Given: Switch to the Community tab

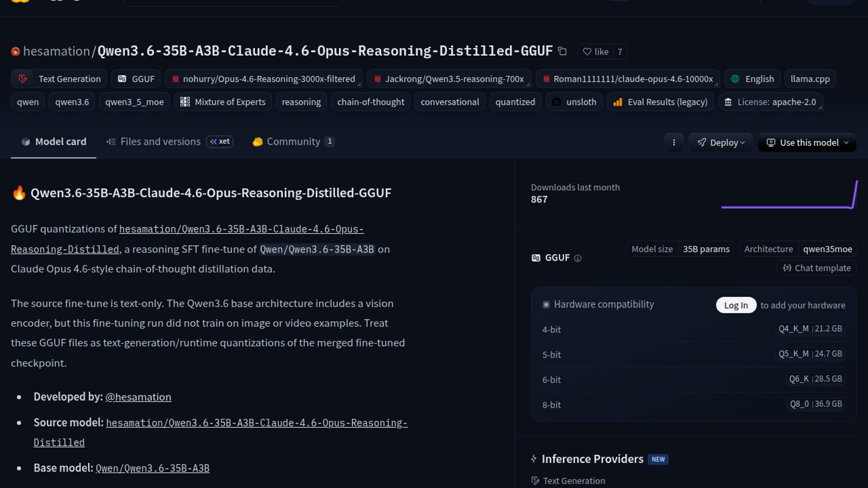Looking at the screenshot, I should 293,142.
